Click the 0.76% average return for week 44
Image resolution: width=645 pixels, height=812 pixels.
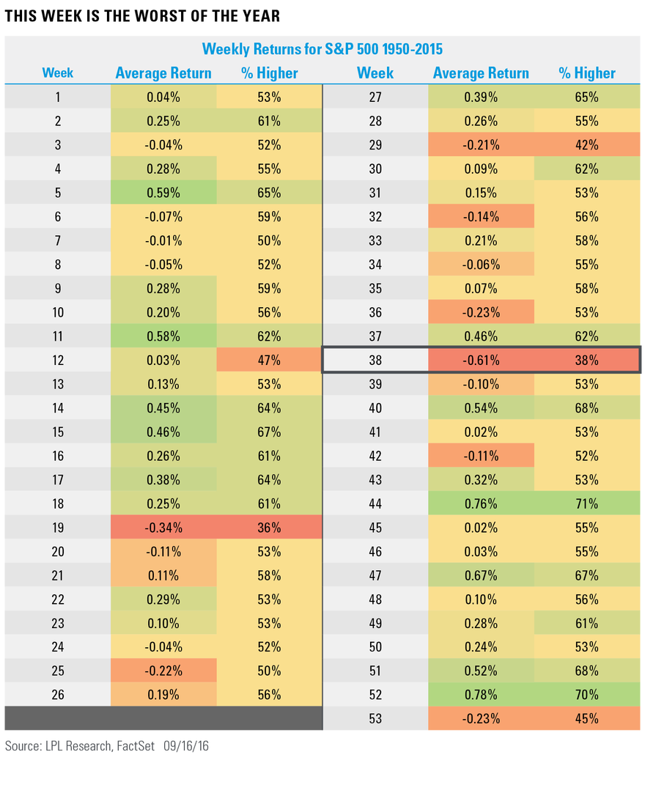(x=482, y=503)
